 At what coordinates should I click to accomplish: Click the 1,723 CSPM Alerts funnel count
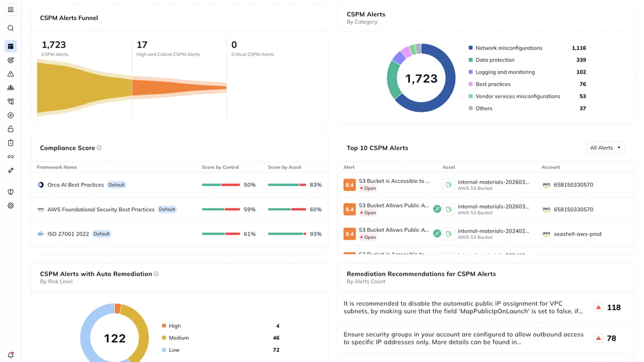pos(54,45)
